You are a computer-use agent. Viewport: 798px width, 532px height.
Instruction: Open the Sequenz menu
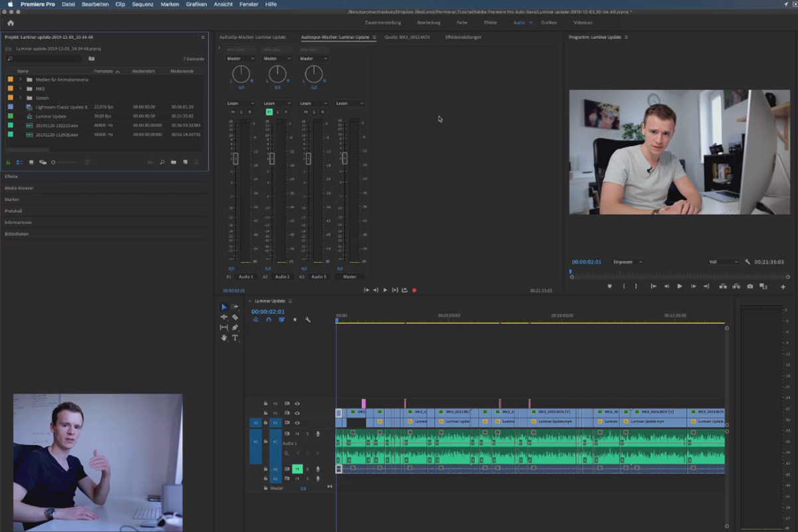142,4
